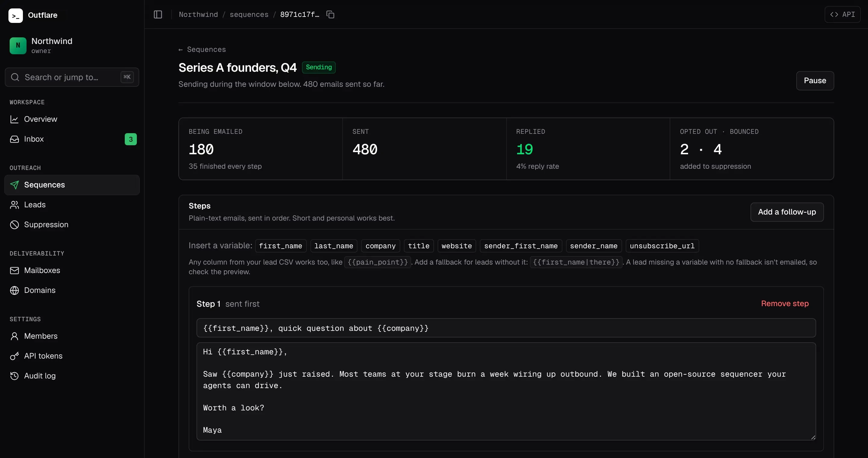Insert the website variable
This screenshot has width=868, height=458.
tap(457, 246)
